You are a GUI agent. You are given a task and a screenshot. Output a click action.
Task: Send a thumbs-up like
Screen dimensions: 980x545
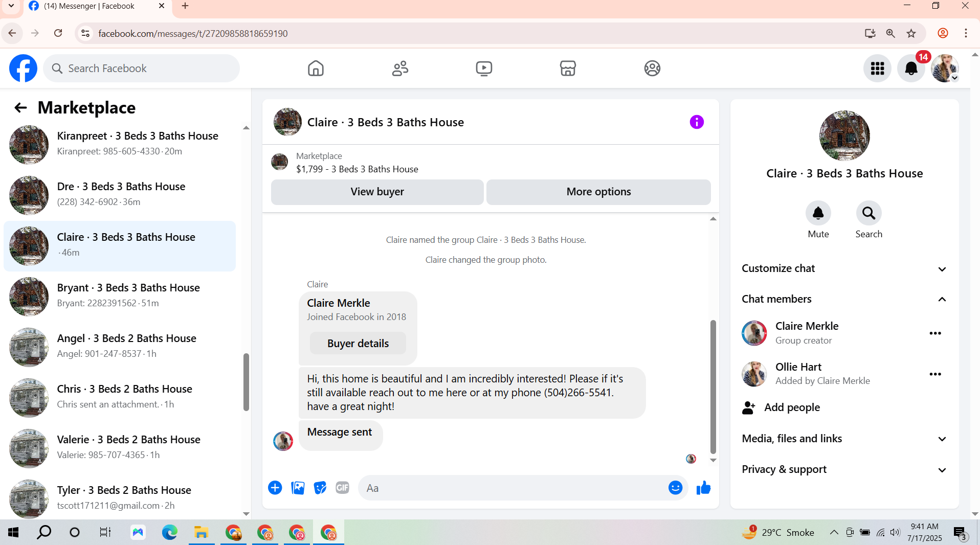pos(704,488)
